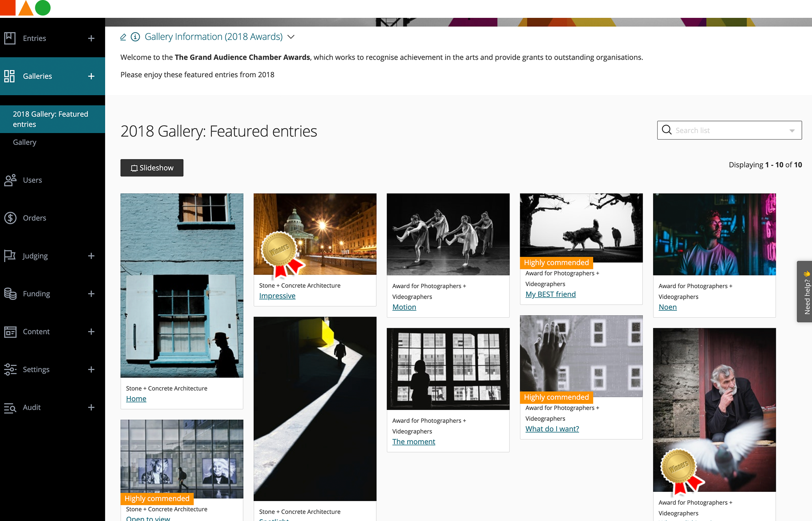The height and width of the screenshot is (521, 812).
Task: Open the Impressive entry link
Action: (277, 296)
